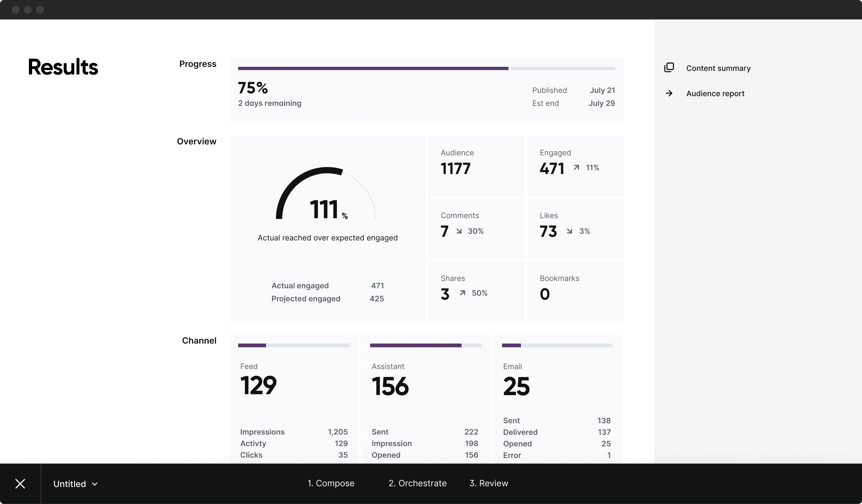This screenshot has height=504, width=862.
Task: Open the Content summary link
Action: 718,68
